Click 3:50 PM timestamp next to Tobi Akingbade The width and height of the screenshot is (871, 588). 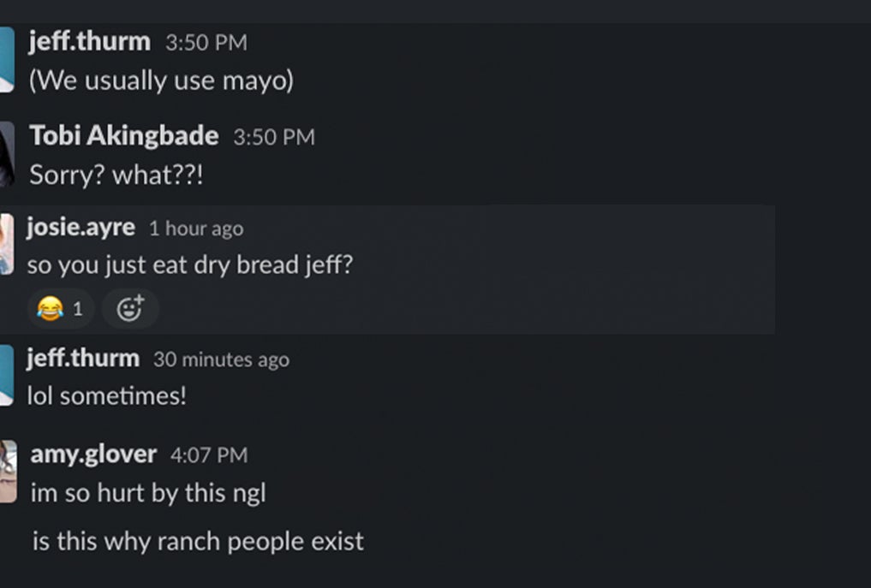(273, 137)
